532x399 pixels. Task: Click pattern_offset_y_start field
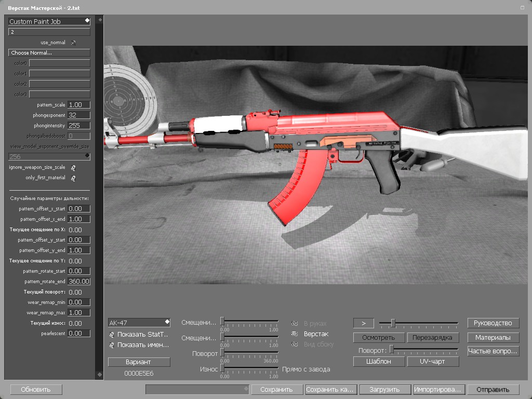(79, 240)
